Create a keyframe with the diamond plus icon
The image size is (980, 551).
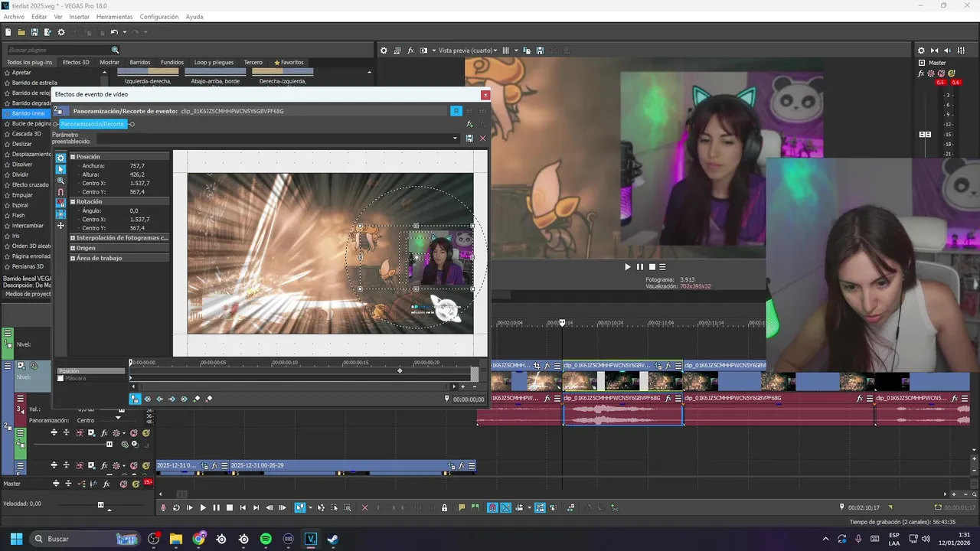pyautogui.click(x=197, y=399)
